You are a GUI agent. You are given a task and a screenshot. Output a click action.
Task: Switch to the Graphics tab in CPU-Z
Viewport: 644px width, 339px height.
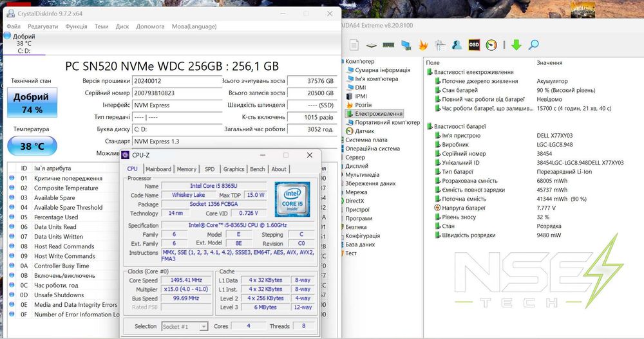[234, 169]
